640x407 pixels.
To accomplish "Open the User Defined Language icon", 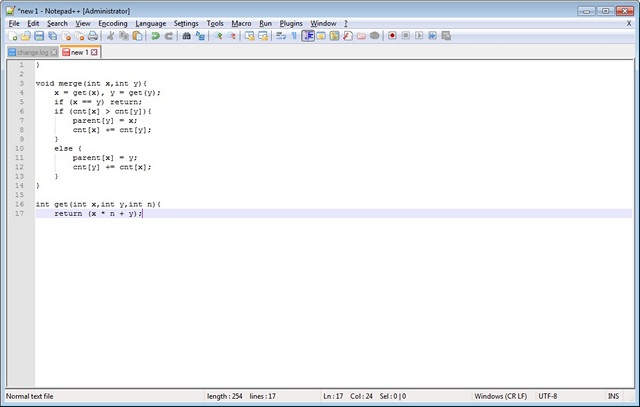I will [x=321, y=36].
